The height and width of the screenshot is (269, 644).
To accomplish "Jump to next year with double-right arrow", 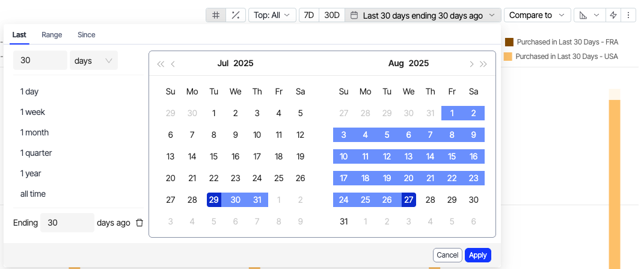I will (483, 64).
